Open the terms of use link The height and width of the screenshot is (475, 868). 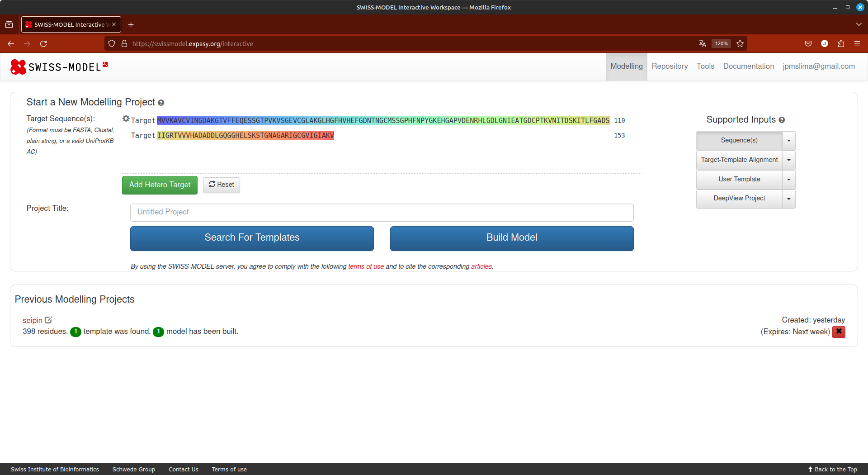tap(366, 266)
